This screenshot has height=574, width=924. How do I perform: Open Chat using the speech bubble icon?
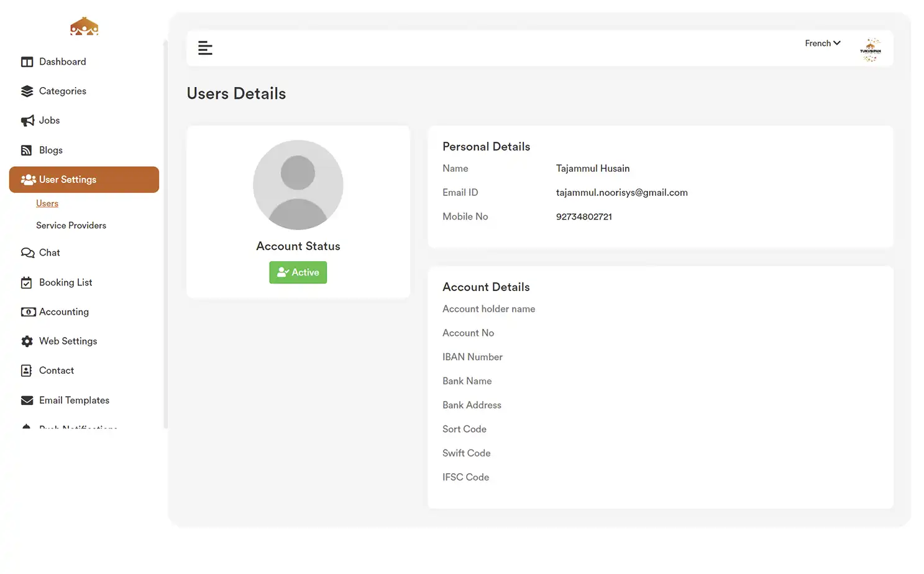click(x=27, y=252)
